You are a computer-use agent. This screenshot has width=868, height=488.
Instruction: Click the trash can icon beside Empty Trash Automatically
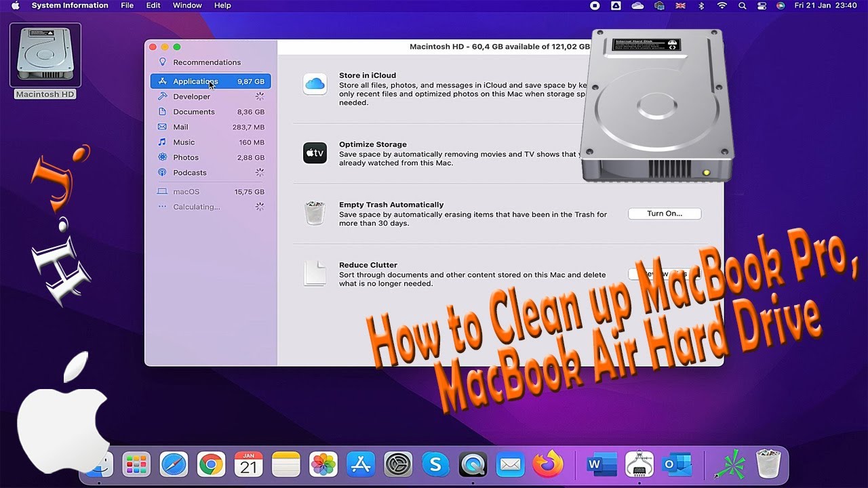coord(315,213)
